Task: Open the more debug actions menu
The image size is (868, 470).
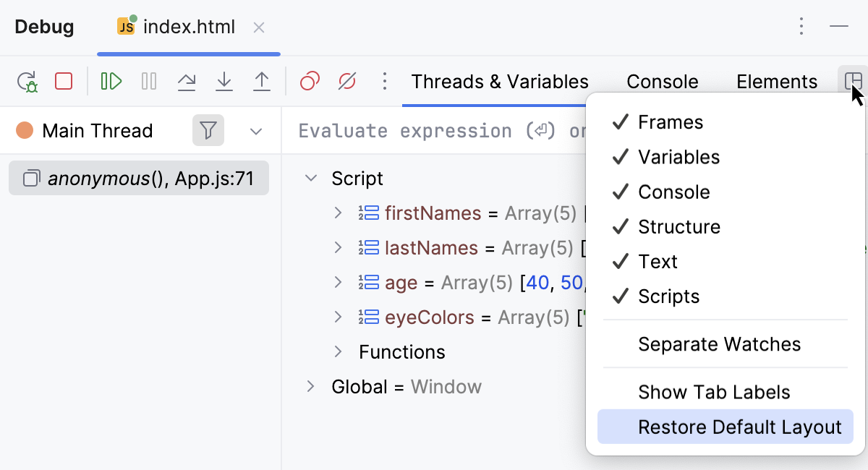Action: click(x=384, y=82)
